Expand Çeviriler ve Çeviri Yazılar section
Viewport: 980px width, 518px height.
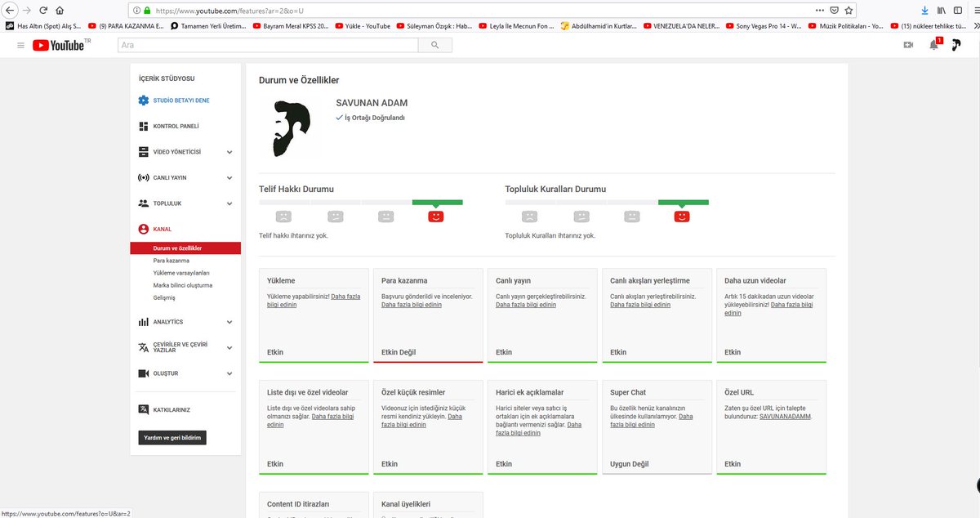tap(229, 347)
